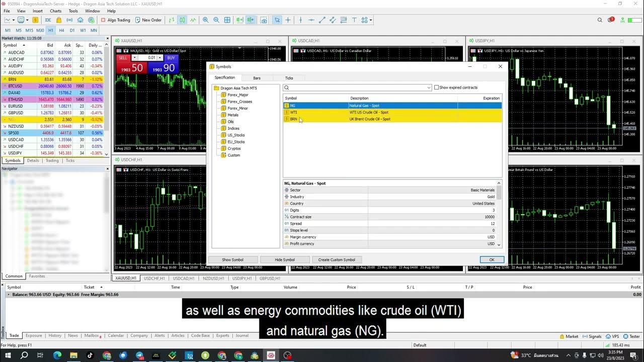Click the Windows Start button
Image resolution: width=644 pixels, height=362 pixels.
click(8, 355)
